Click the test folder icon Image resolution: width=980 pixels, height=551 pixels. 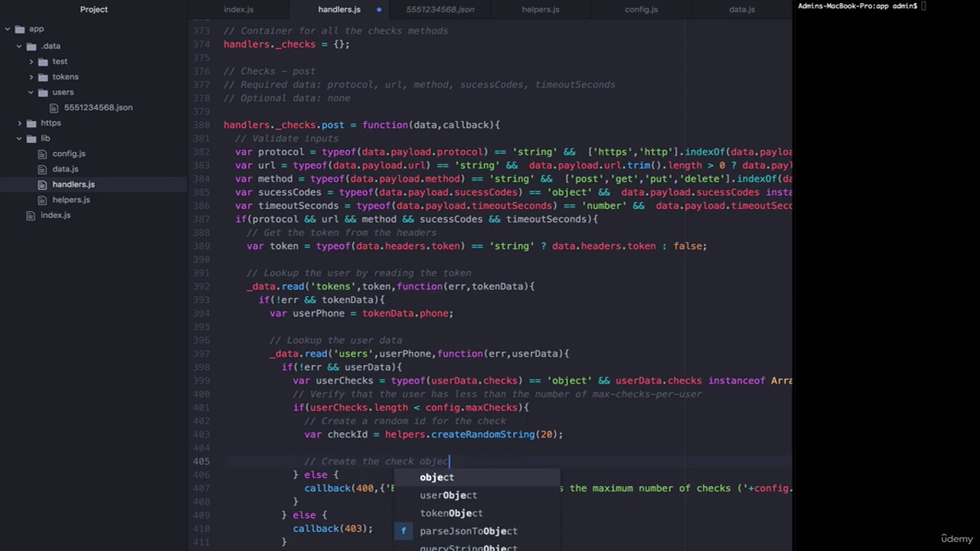pyautogui.click(x=44, y=61)
